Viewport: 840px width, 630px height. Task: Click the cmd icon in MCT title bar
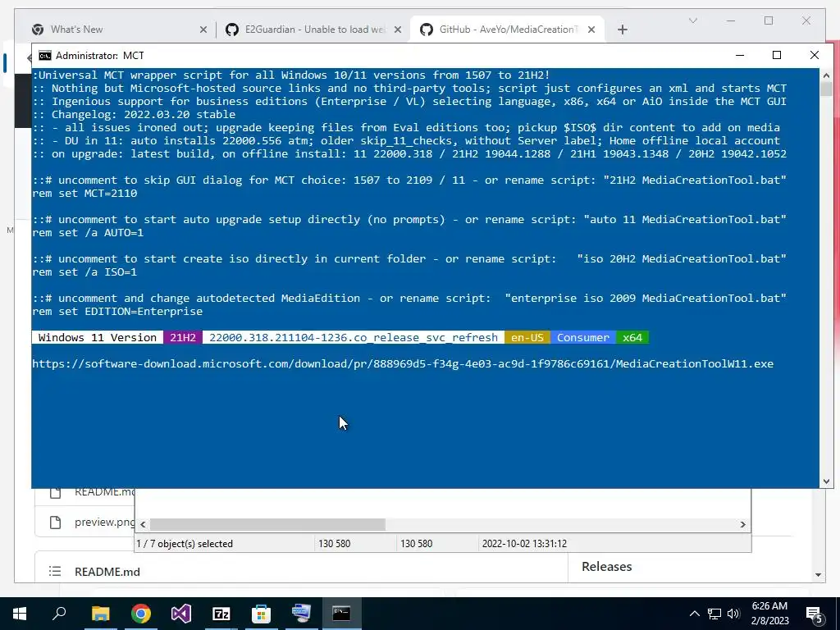pyautogui.click(x=45, y=56)
